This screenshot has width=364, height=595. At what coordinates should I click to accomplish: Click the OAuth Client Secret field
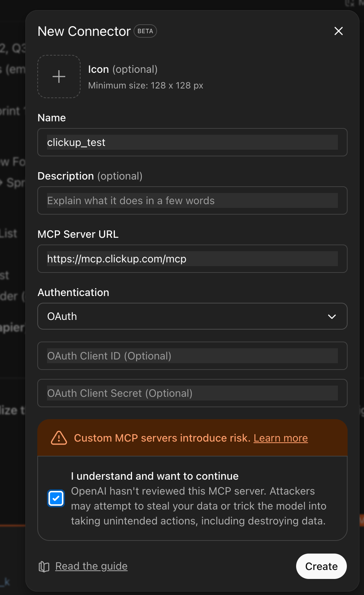(192, 393)
